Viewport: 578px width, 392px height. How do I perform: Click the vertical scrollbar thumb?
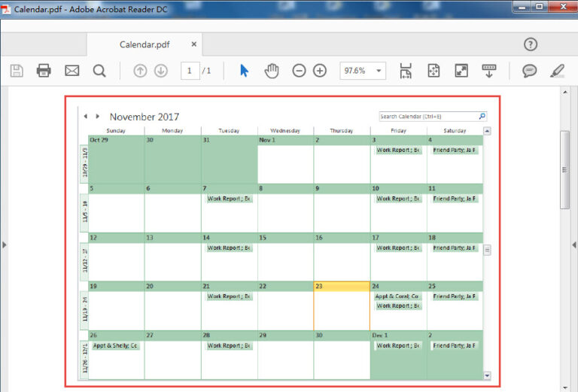pos(564,169)
